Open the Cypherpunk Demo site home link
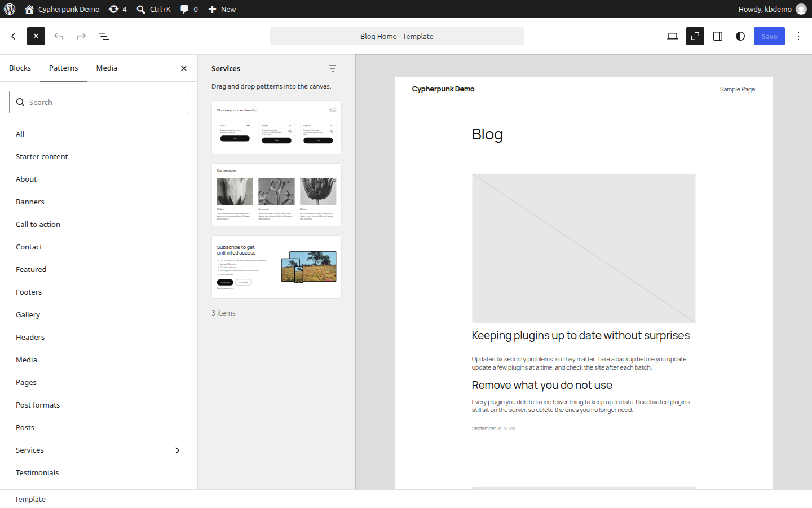The width and height of the screenshot is (812, 508). point(62,9)
